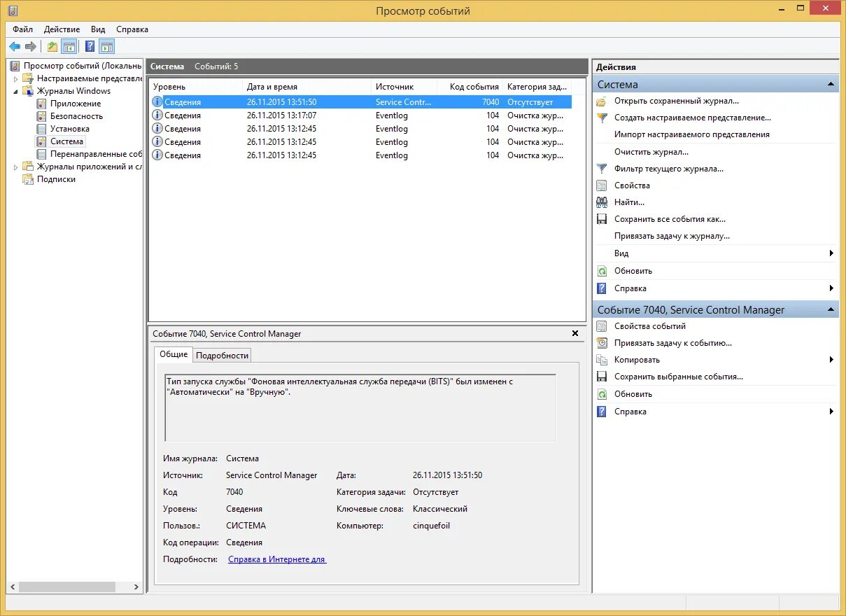This screenshot has height=616, width=846.
Task: Sort by the Категория задачи column header
Action: click(537, 87)
